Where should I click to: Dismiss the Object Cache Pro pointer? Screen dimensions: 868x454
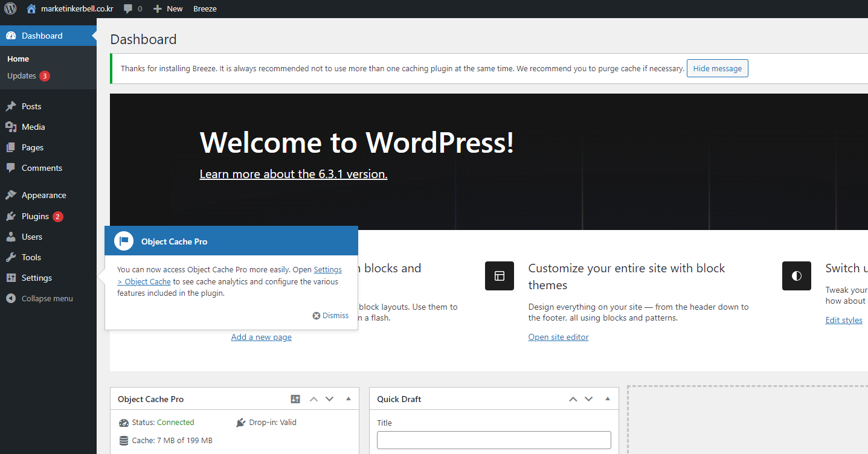330,315
